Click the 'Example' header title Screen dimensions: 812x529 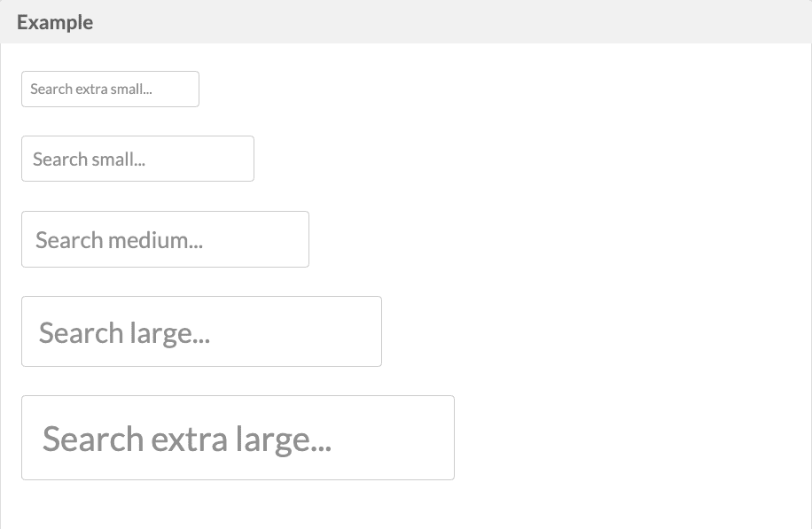click(55, 22)
